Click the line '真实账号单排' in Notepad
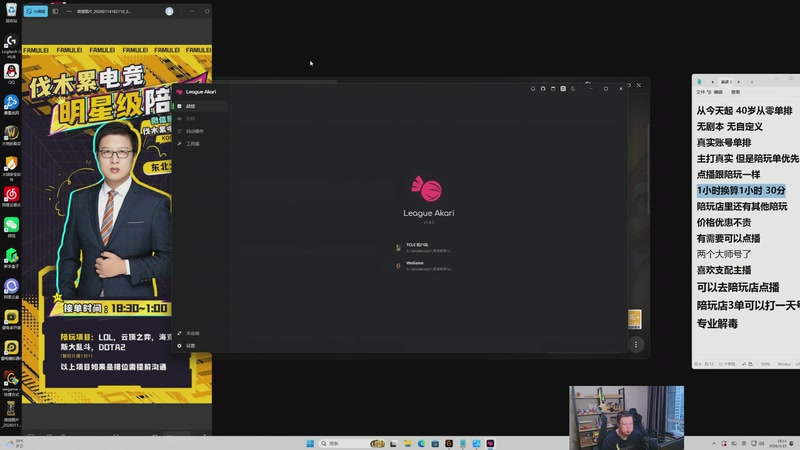The height and width of the screenshot is (450, 800). pyautogui.click(x=724, y=142)
